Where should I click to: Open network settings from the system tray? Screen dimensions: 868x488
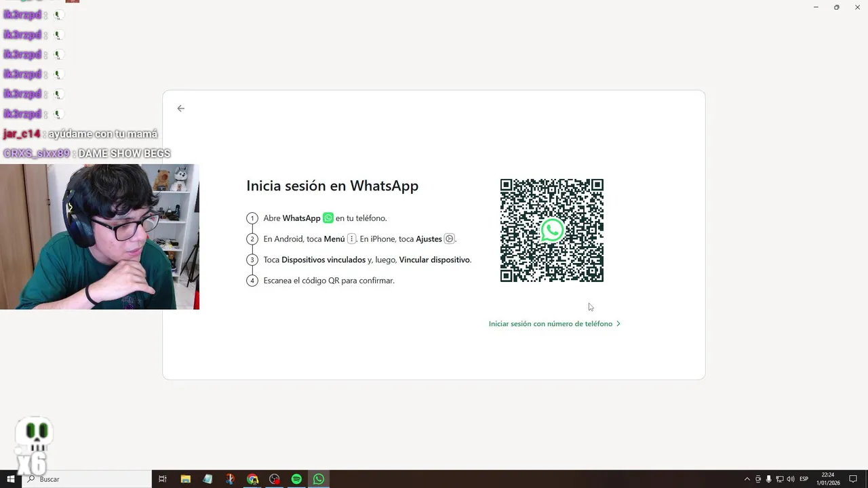pyautogui.click(x=780, y=479)
